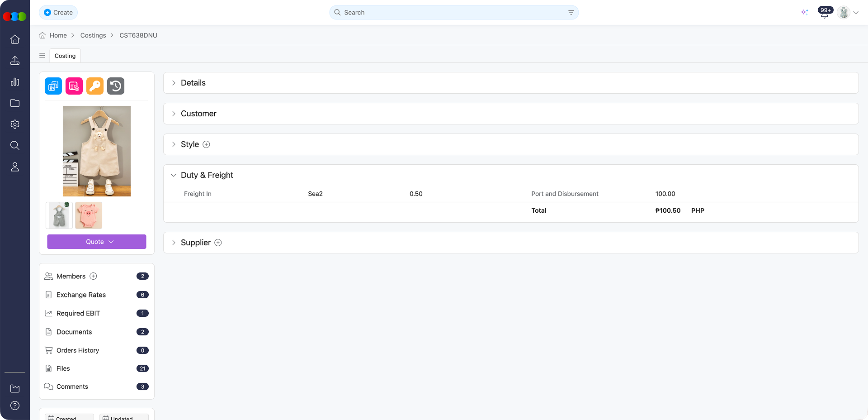Open the notifications bell icon
Viewport: 868px width, 420px height.
(x=824, y=13)
